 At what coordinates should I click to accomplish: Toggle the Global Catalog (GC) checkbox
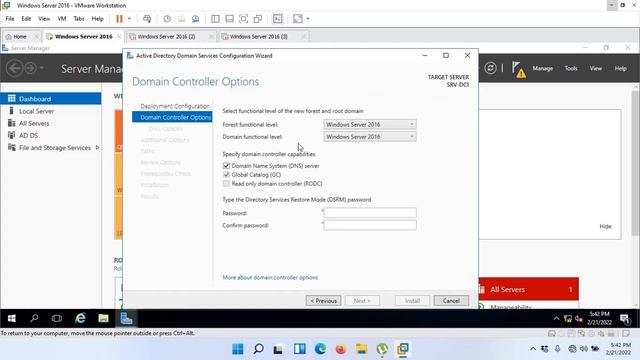(226, 175)
